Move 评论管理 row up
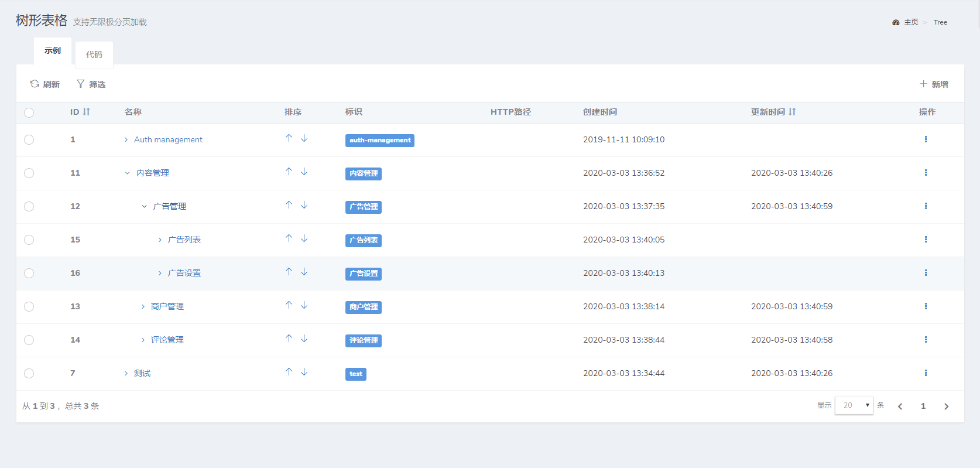The image size is (980, 468). (x=289, y=339)
